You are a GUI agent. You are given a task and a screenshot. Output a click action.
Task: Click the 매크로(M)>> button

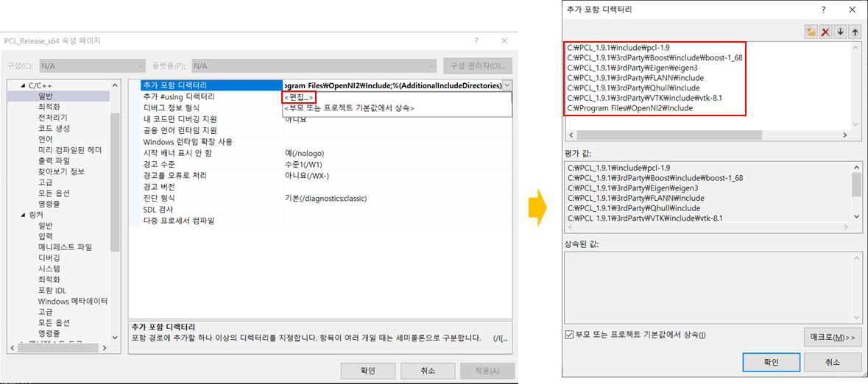pyautogui.click(x=833, y=337)
